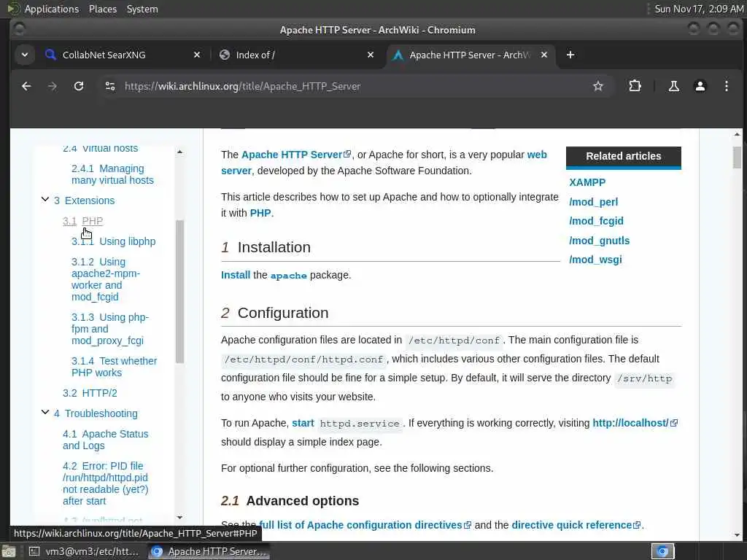Viewport: 747px width, 560px height.
Task: Open the XAMPP related article
Action: tap(587, 182)
